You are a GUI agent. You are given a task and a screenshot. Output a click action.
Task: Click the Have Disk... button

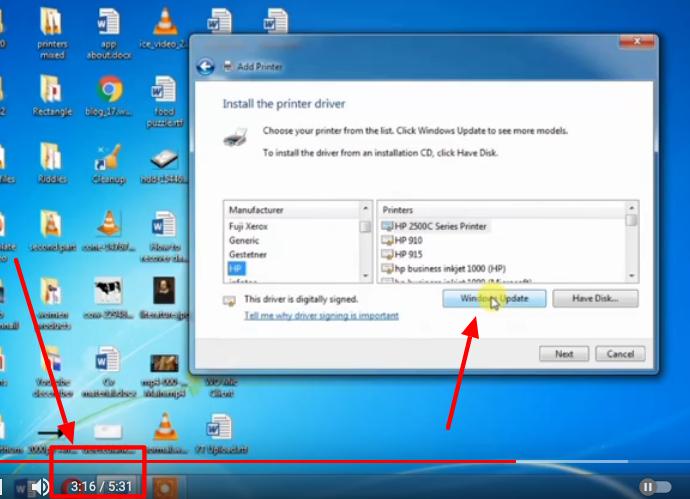pos(595,298)
